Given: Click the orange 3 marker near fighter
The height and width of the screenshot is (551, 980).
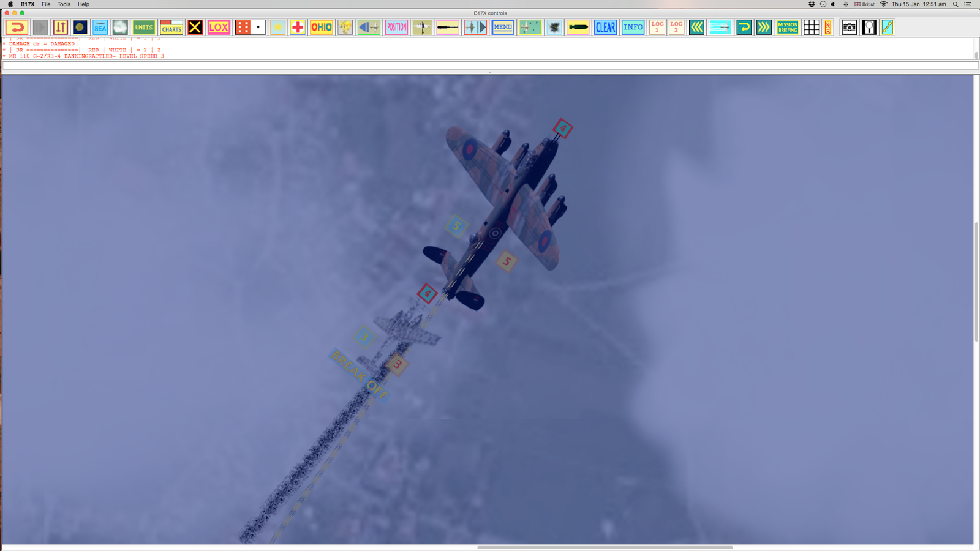Looking at the screenshot, I should (x=397, y=365).
